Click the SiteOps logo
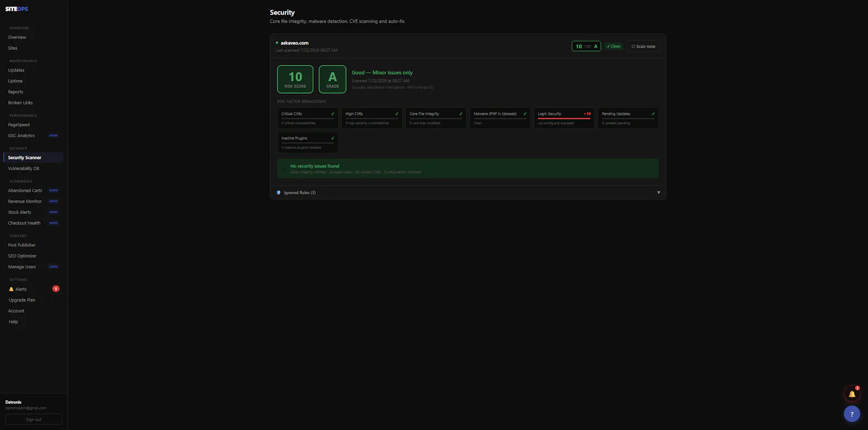This screenshot has width=868, height=430. 17,9
